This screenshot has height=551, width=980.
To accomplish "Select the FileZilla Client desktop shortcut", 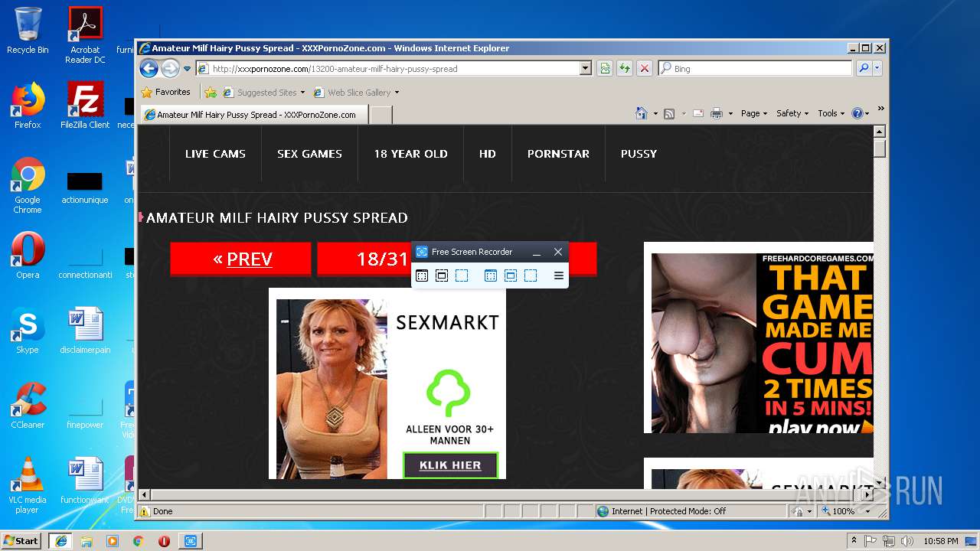I will [85, 106].
